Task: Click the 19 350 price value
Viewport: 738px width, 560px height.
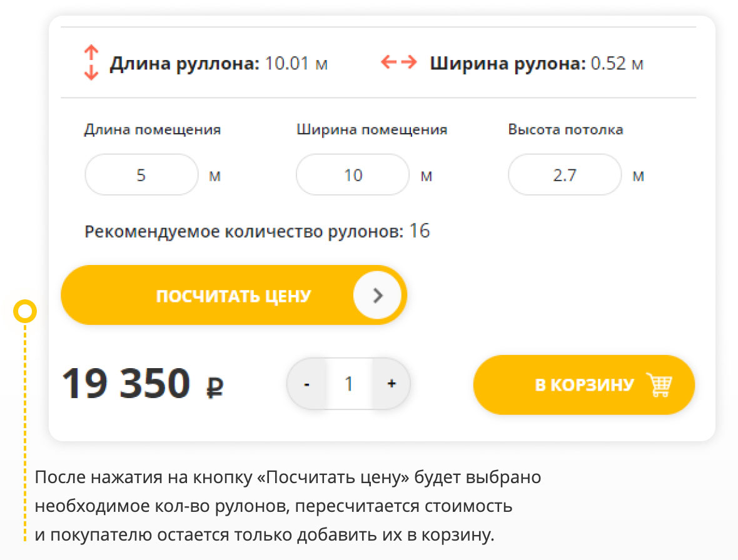Action: [x=126, y=383]
